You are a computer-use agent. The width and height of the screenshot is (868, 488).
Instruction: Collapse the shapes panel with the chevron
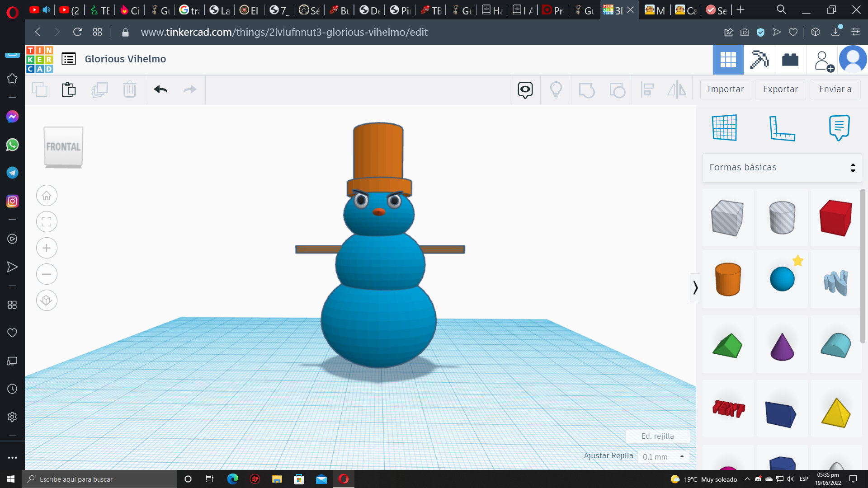click(x=695, y=288)
